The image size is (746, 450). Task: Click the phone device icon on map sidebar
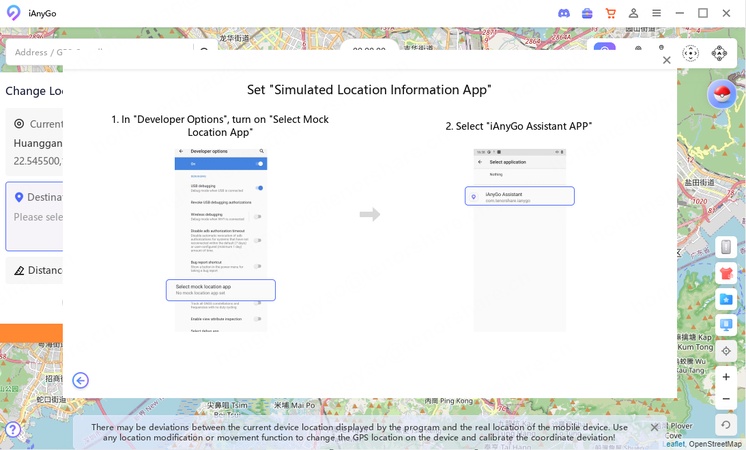click(726, 247)
